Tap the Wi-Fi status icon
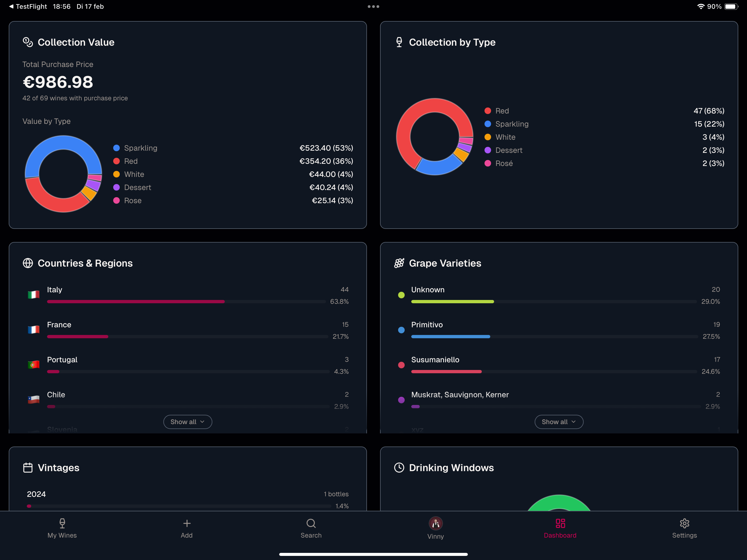The width and height of the screenshot is (747, 560). pos(701,6)
